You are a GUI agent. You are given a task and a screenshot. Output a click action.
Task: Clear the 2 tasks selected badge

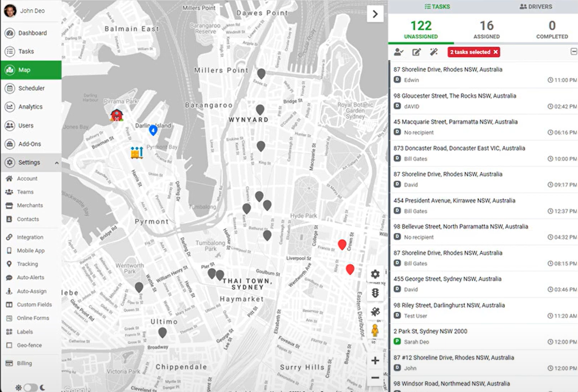click(x=496, y=52)
